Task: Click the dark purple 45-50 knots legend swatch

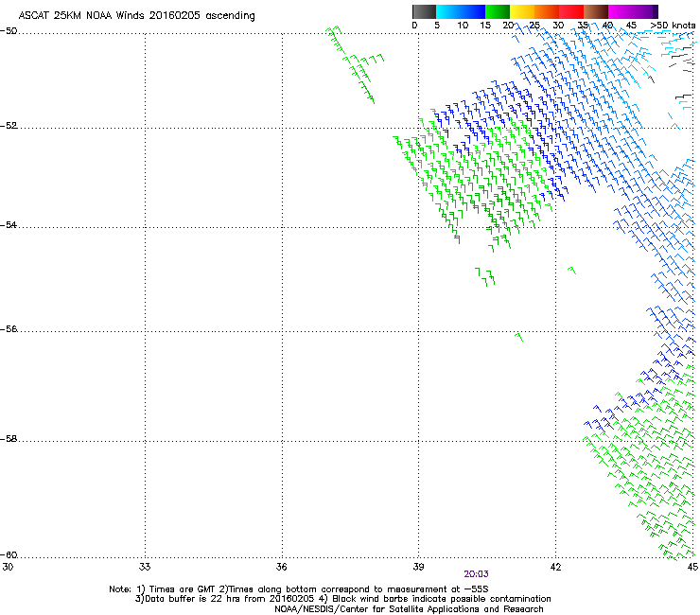Action: (645, 11)
